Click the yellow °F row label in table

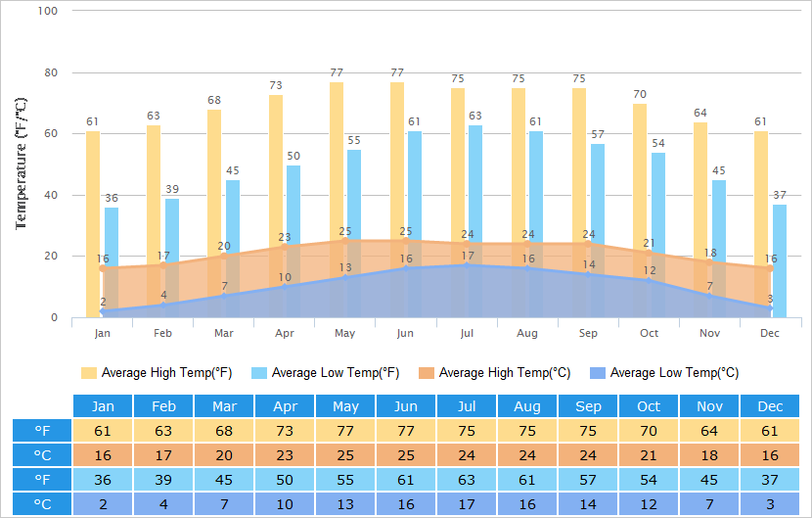[42, 431]
